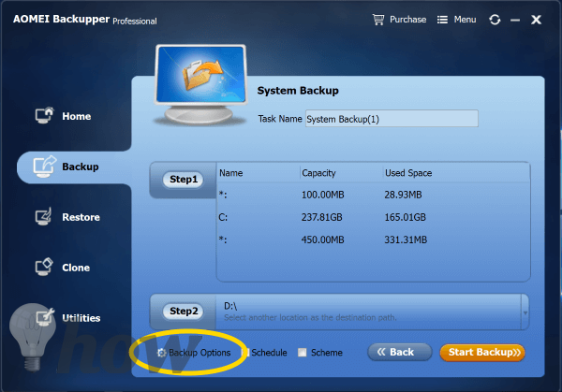Open the Utilities section
562x392 pixels.
click(x=81, y=318)
